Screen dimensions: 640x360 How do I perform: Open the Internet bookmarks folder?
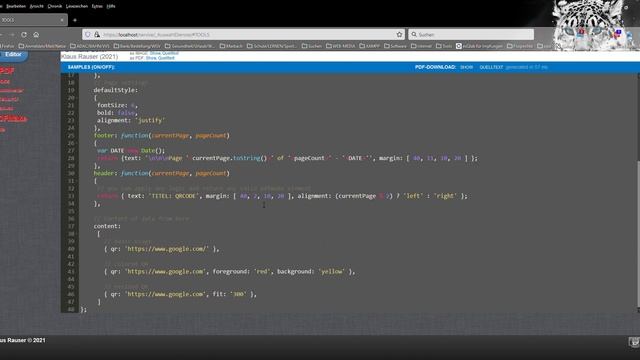pyautogui.click(x=421, y=46)
